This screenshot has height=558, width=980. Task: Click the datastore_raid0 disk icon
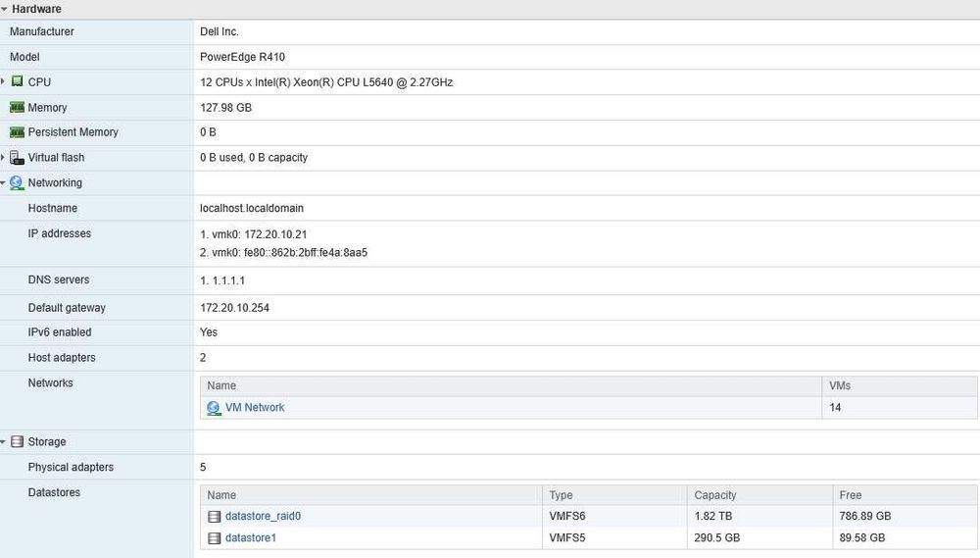pyautogui.click(x=215, y=517)
